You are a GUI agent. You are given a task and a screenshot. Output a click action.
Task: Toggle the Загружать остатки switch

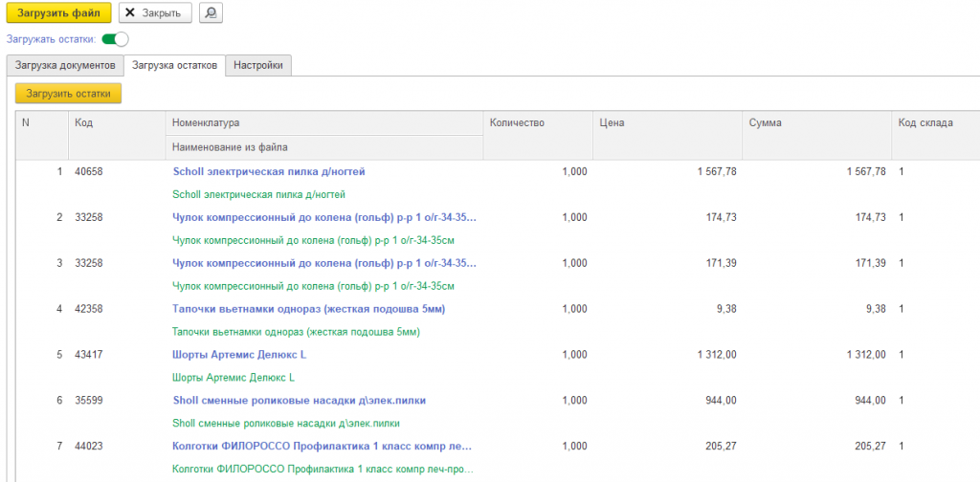point(115,39)
